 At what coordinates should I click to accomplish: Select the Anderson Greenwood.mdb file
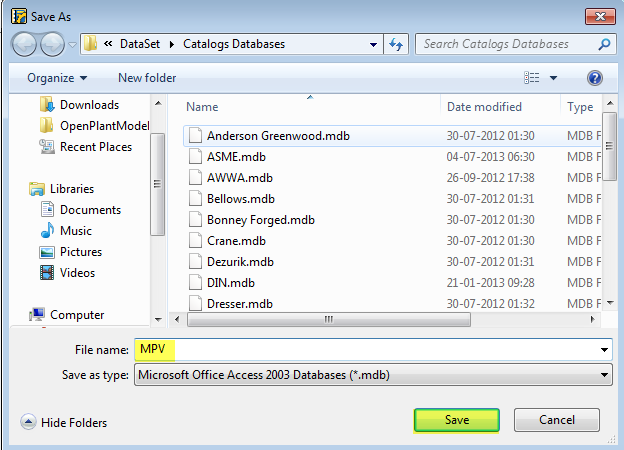(x=392, y=136)
